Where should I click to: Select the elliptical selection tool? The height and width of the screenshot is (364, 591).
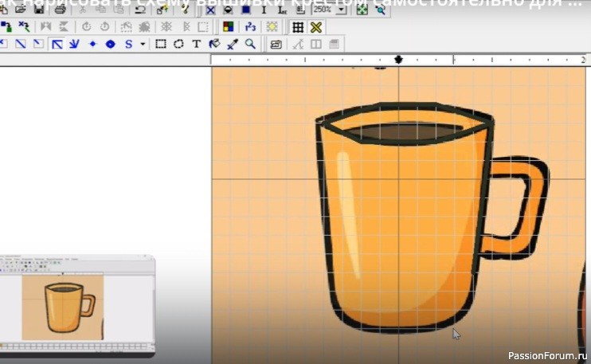[x=178, y=44]
